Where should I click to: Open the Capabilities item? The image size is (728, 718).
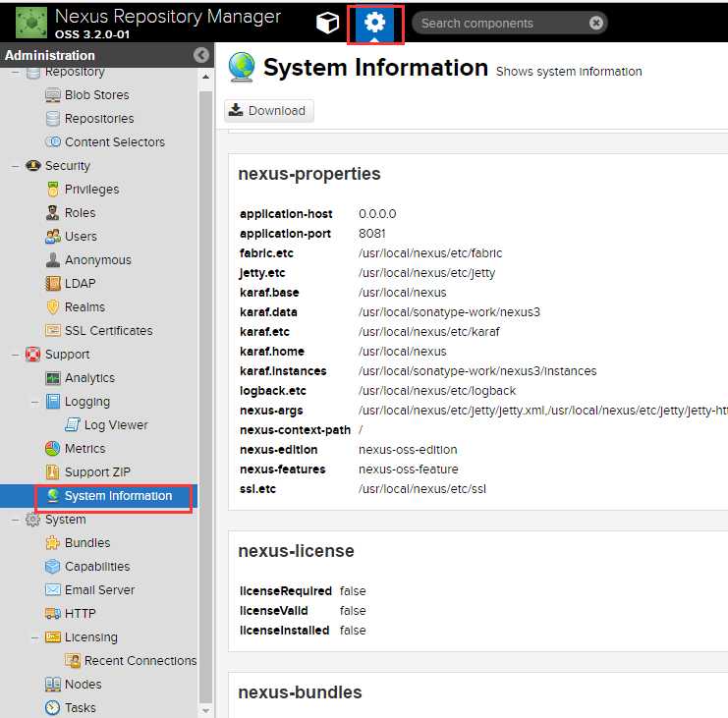click(x=97, y=567)
